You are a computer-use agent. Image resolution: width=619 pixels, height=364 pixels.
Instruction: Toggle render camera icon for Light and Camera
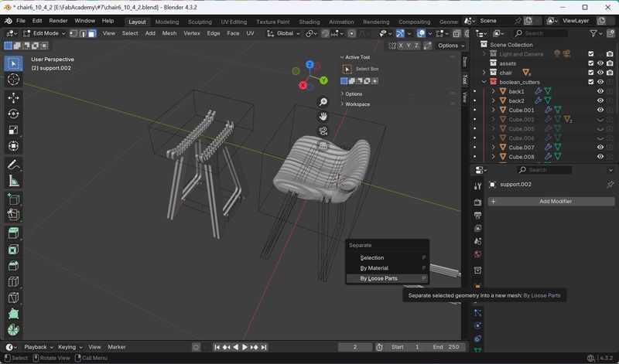(x=610, y=53)
